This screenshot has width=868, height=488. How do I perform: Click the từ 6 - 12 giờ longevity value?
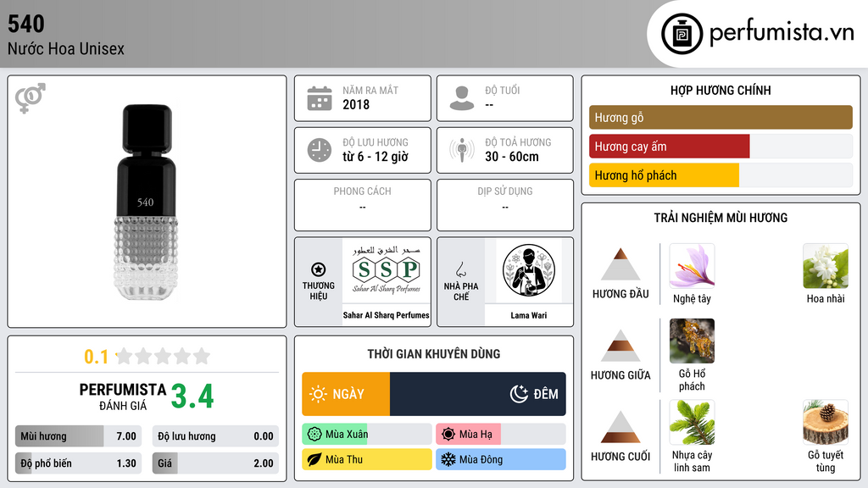point(376,157)
